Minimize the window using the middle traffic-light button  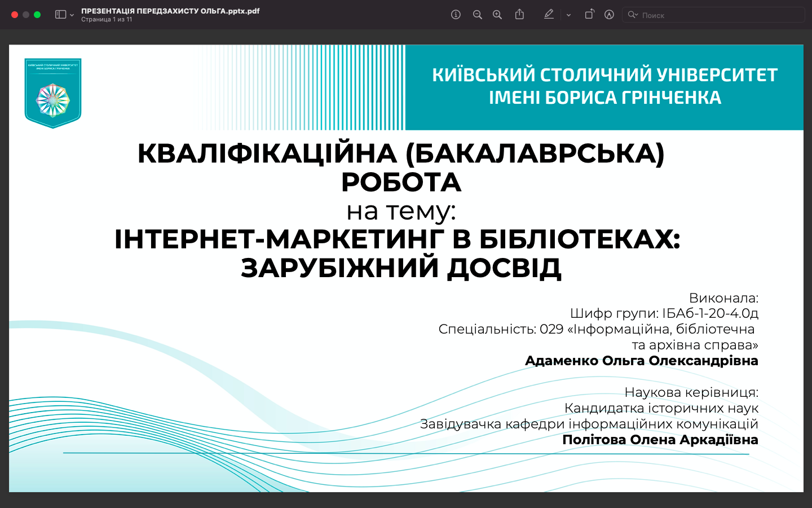coord(26,15)
